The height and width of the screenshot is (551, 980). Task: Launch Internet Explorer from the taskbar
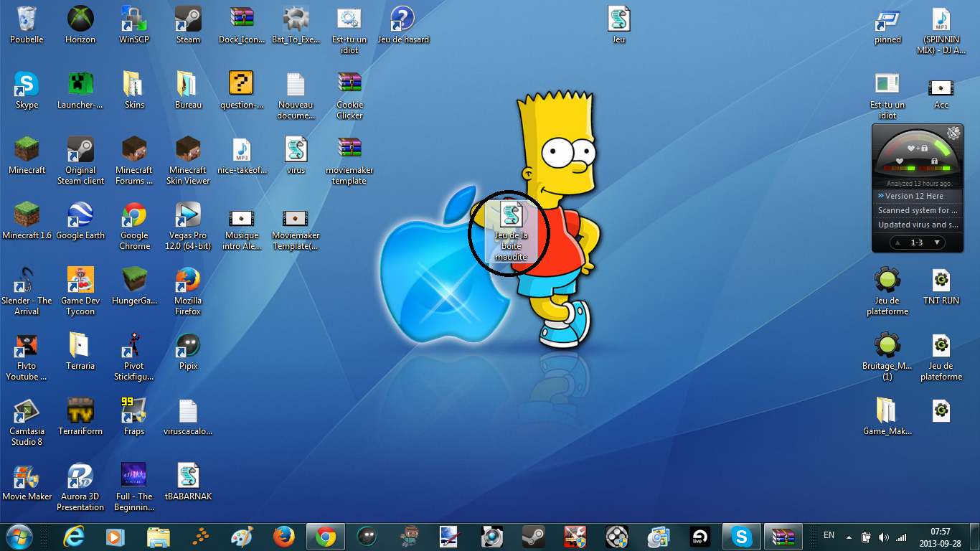point(74,537)
